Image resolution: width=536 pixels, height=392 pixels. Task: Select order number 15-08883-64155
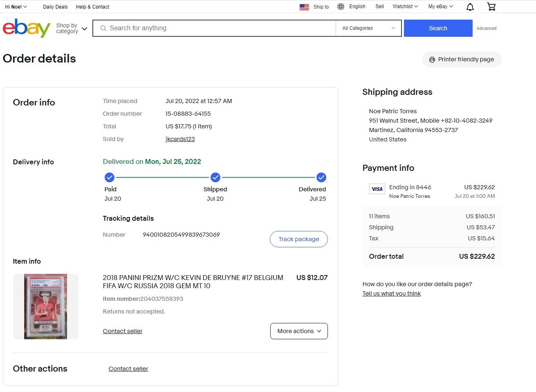pyautogui.click(x=188, y=114)
